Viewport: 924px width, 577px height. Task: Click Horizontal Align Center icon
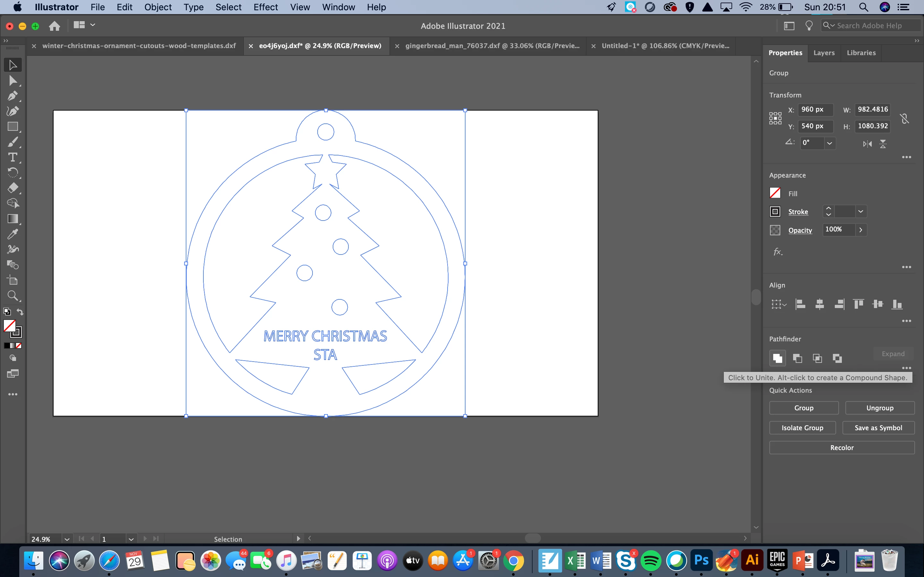click(819, 304)
